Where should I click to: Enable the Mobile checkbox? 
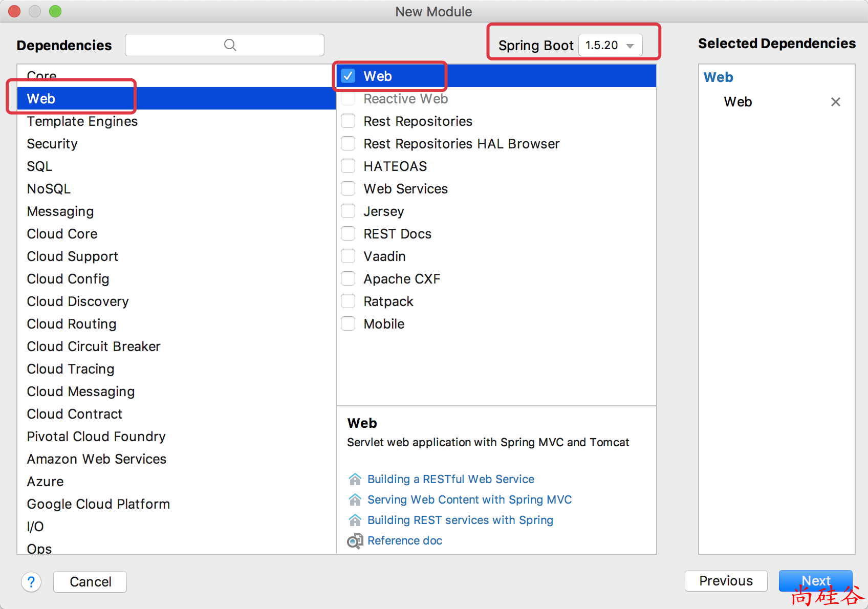tap(349, 324)
